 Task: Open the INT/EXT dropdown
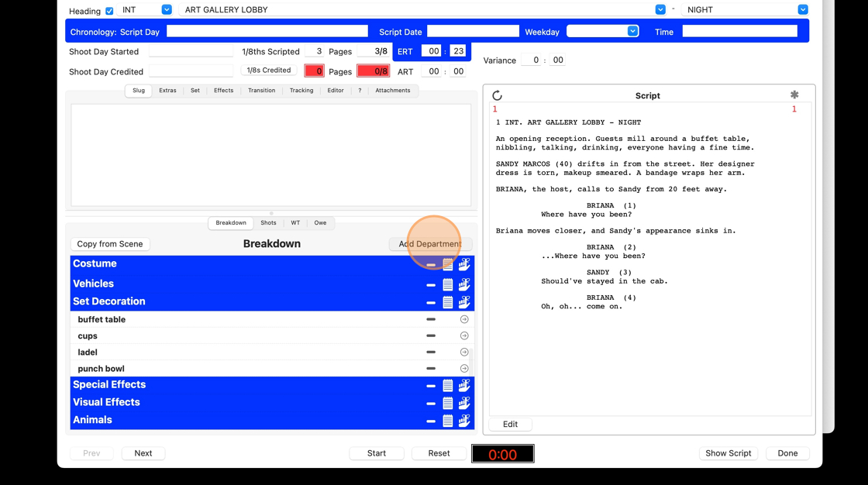coord(167,9)
